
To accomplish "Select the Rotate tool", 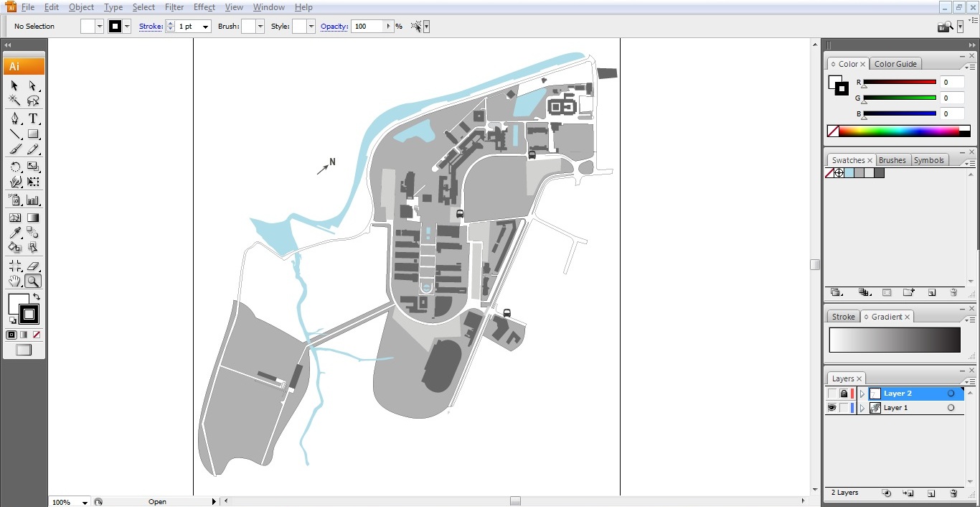I will [14, 167].
